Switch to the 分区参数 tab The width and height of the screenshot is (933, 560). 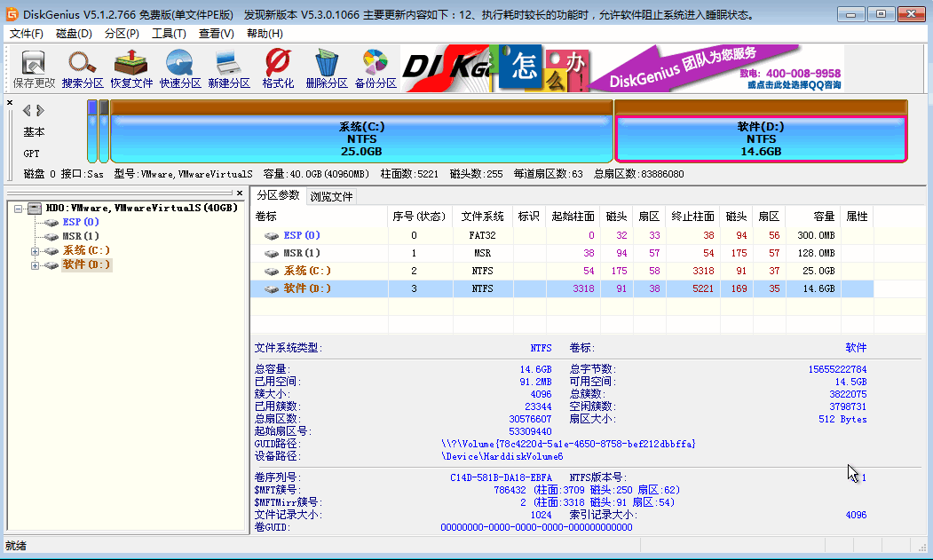pyautogui.click(x=279, y=194)
